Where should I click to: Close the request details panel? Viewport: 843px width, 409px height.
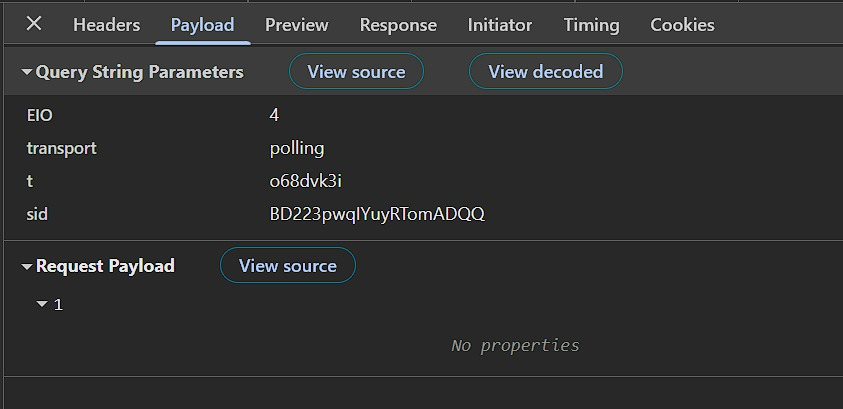click(x=34, y=24)
